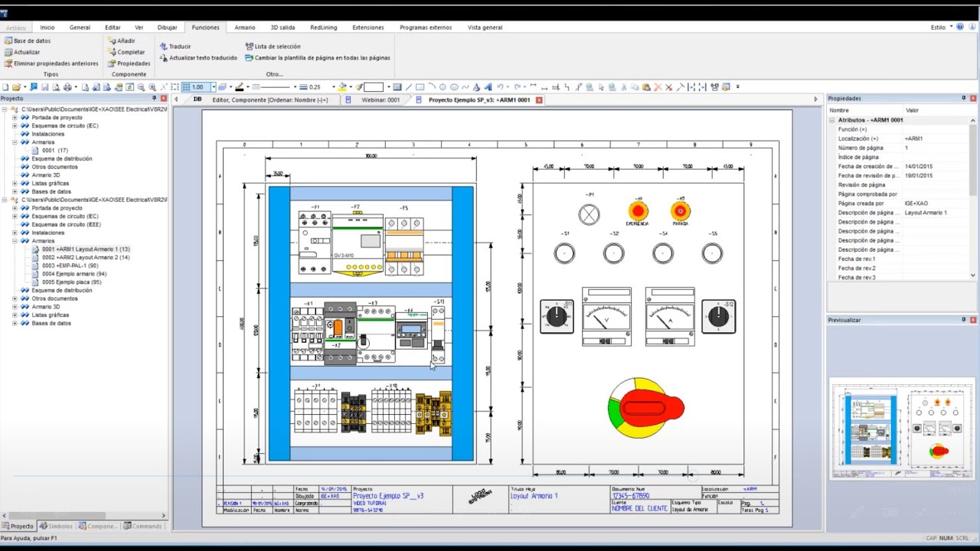Click the print icon in the toolbar
The image size is (980, 551).
tap(67, 87)
